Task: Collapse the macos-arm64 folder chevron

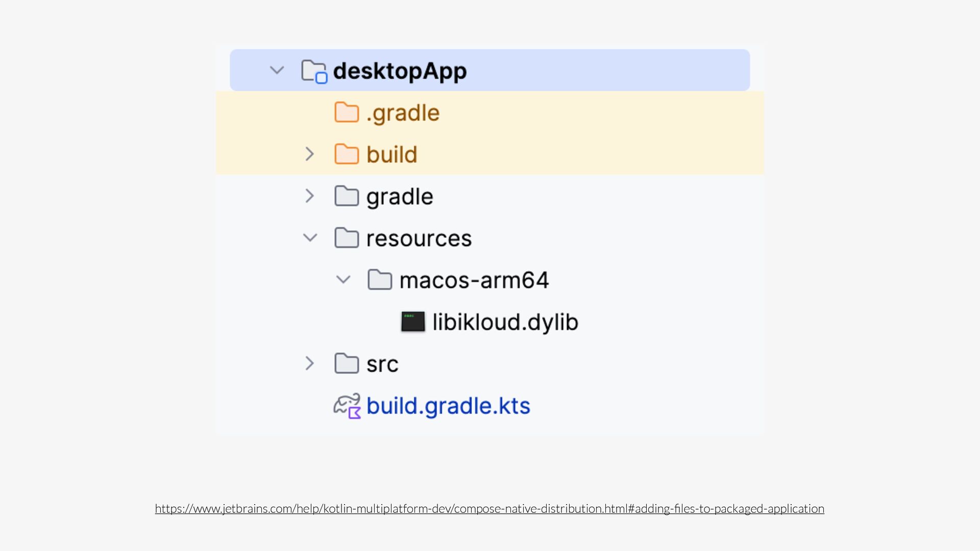Action: (343, 280)
